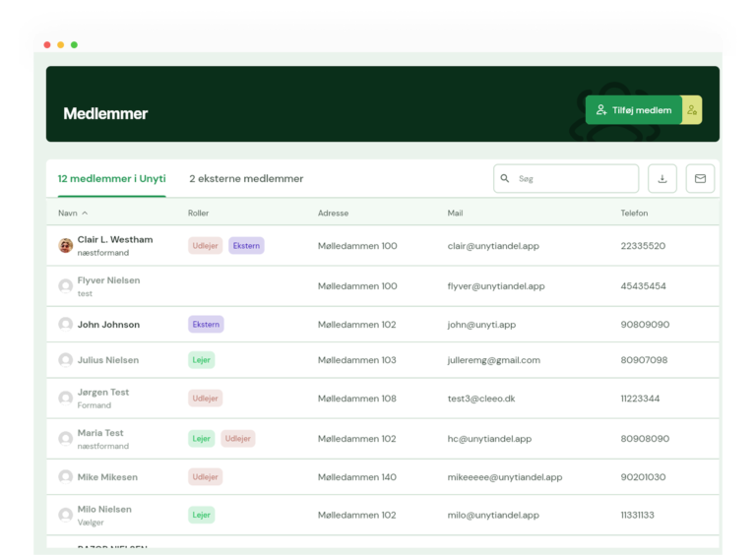Open email link clair@unytiandel.app
The image size is (756, 555).
pyautogui.click(x=493, y=246)
